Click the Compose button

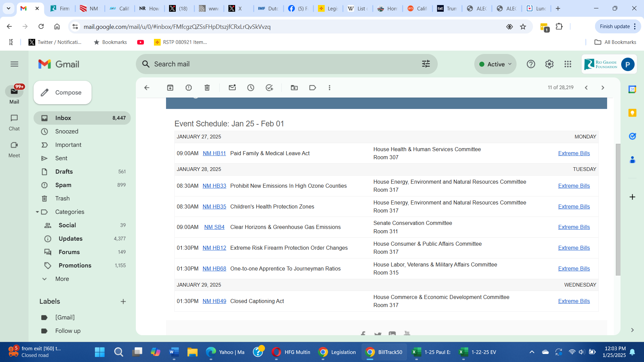pos(62,93)
